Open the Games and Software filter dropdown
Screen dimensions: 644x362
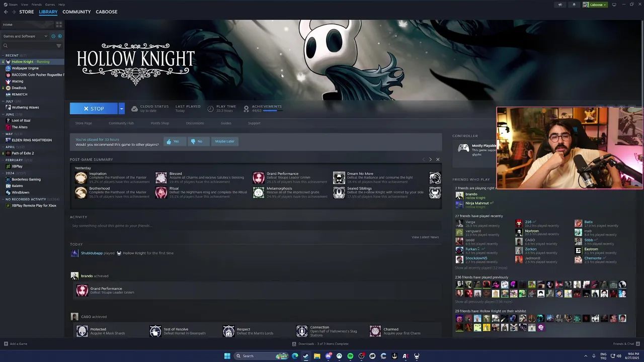[x=25, y=36]
